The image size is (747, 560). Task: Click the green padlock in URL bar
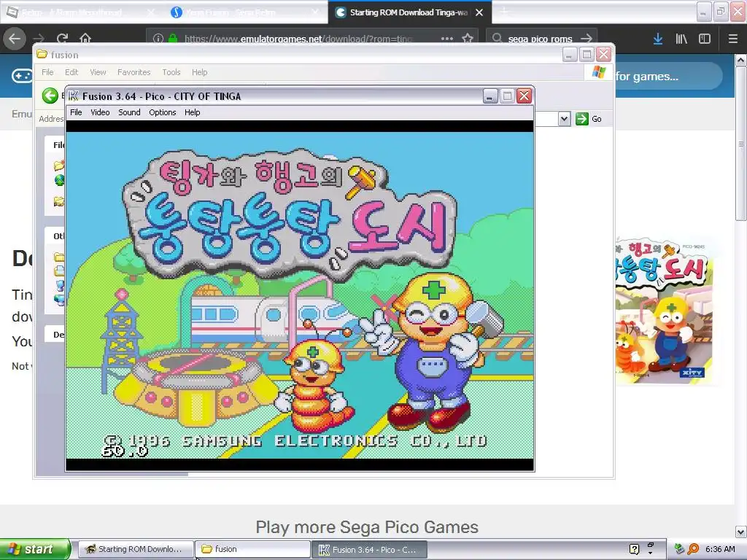pos(173,39)
